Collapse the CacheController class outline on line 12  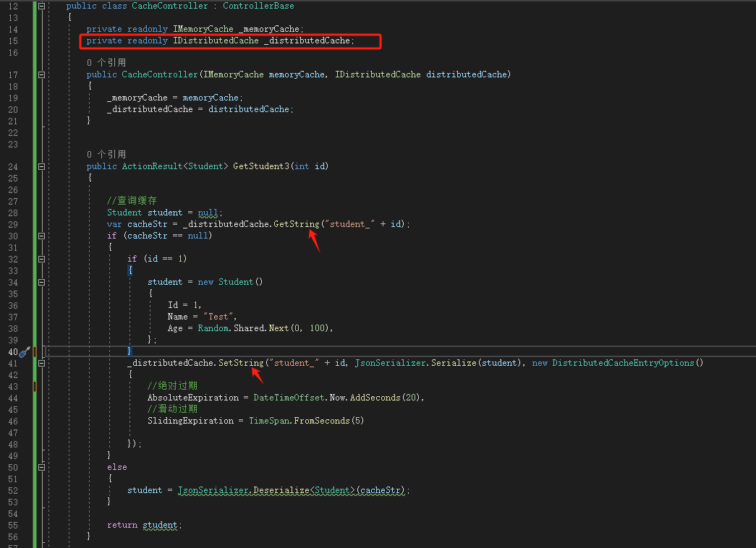(41, 6)
